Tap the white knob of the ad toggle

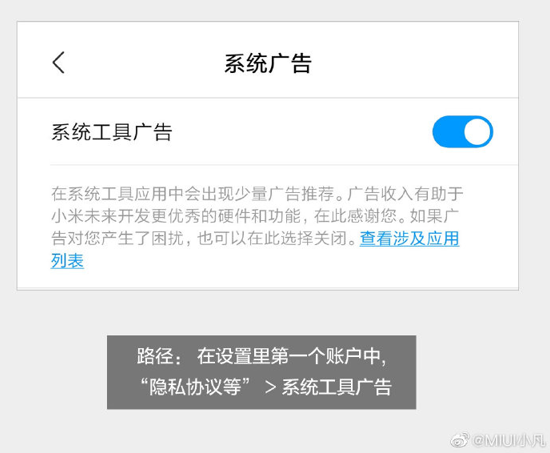[477, 132]
